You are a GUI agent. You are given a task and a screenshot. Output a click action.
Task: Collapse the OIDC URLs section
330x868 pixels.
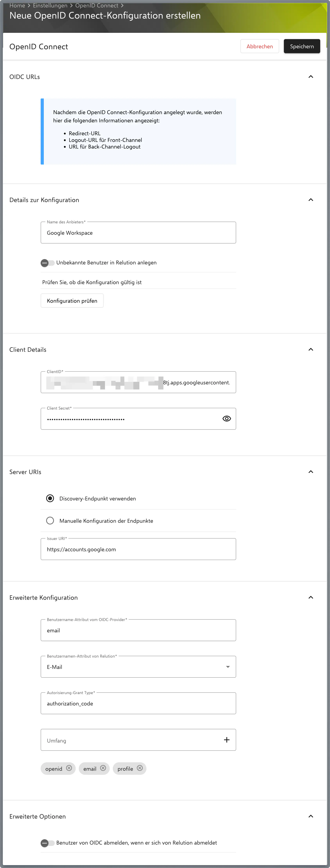click(x=311, y=77)
